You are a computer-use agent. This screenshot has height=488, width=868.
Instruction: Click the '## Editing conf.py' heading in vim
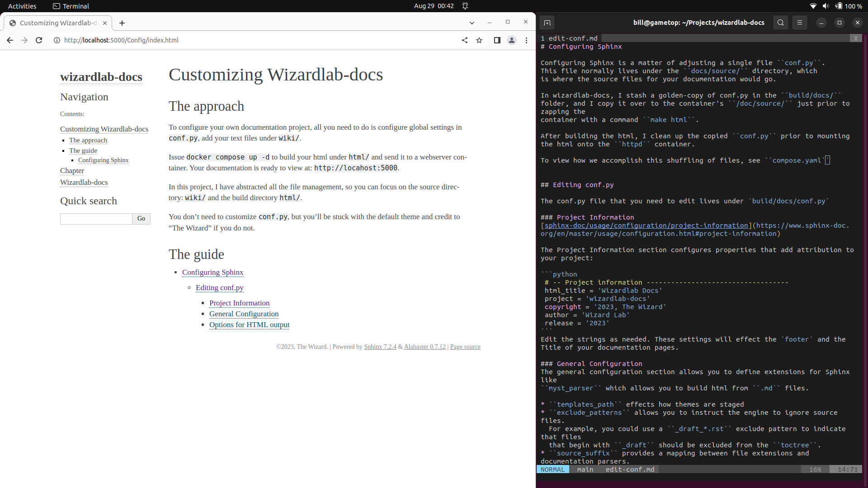[x=577, y=185]
